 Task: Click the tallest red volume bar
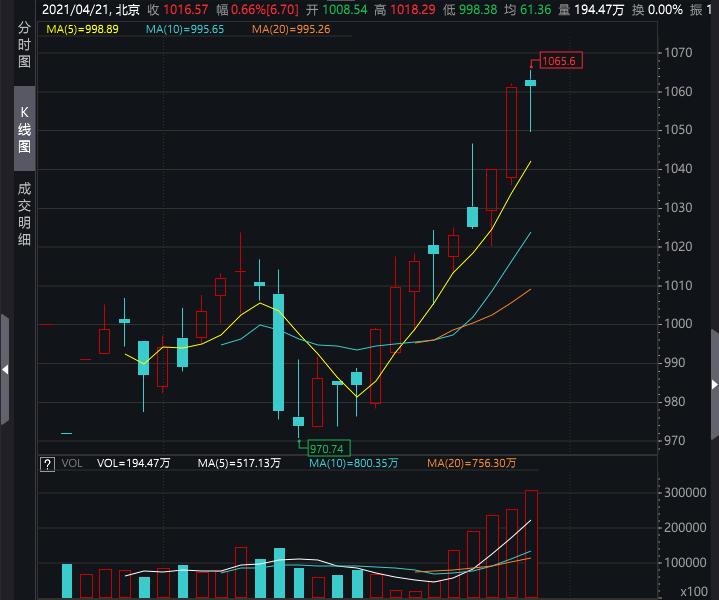(531, 544)
